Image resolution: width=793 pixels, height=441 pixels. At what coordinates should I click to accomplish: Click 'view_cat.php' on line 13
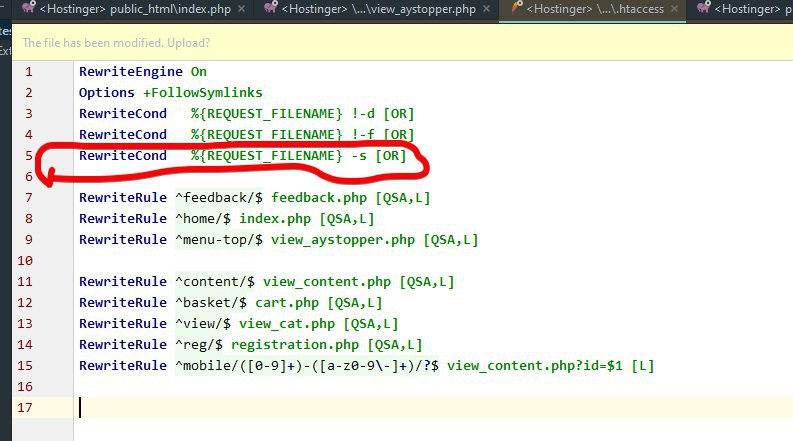[287, 324]
